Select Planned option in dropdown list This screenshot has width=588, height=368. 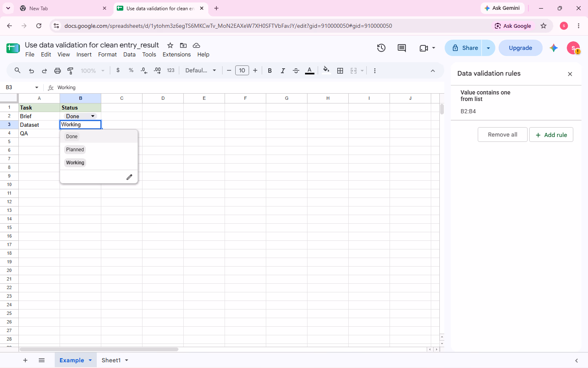click(x=75, y=150)
